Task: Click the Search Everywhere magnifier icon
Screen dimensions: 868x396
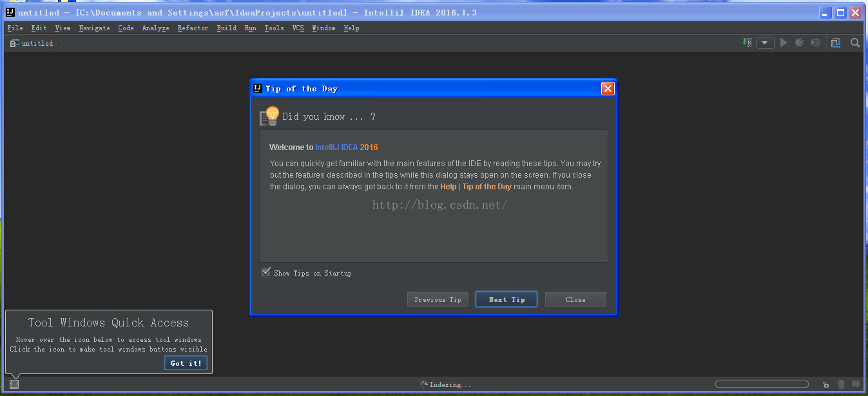Action: (855, 42)
